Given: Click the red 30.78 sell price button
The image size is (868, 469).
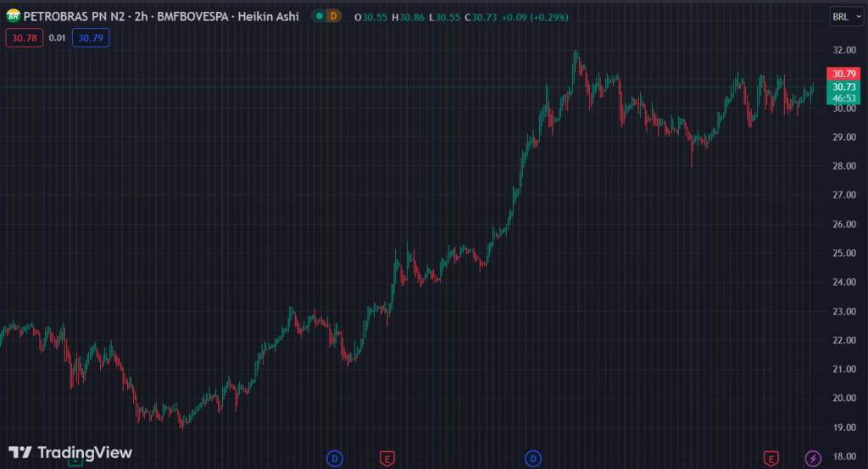Looking at the screenshot, I should tap(22, 37).
